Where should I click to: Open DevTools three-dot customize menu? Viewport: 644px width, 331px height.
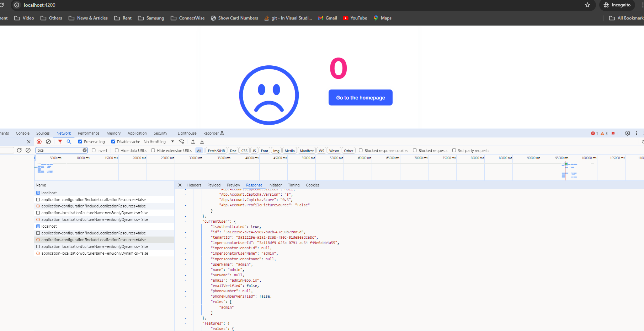(x=637, y=133)
